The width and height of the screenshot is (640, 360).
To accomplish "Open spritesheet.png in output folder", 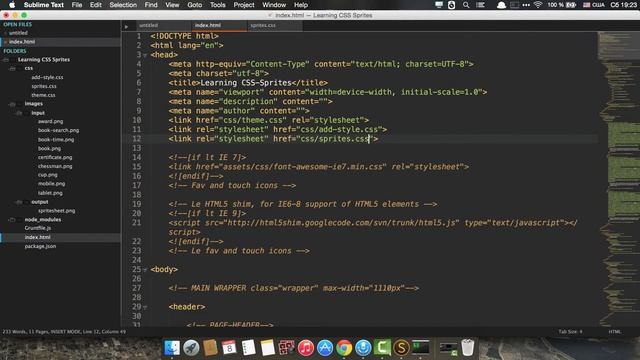I will coord(56,211).
